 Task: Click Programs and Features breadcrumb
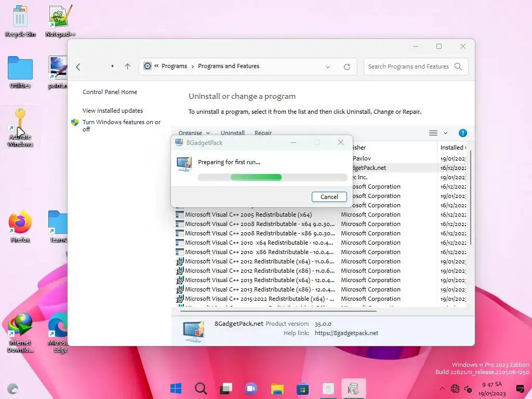coord(229,66)
